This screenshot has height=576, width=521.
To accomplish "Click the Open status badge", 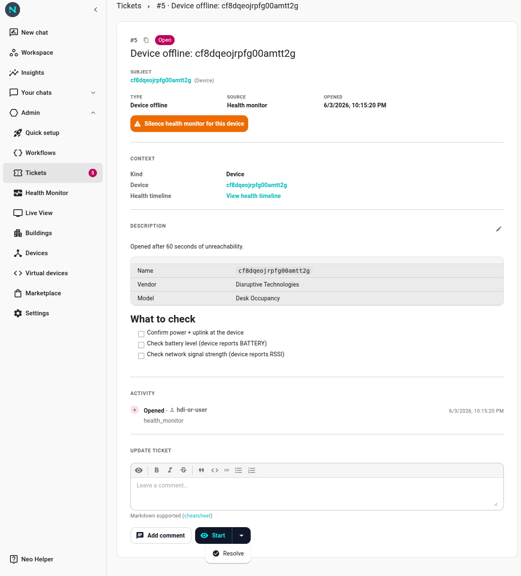I will point(165,40).
